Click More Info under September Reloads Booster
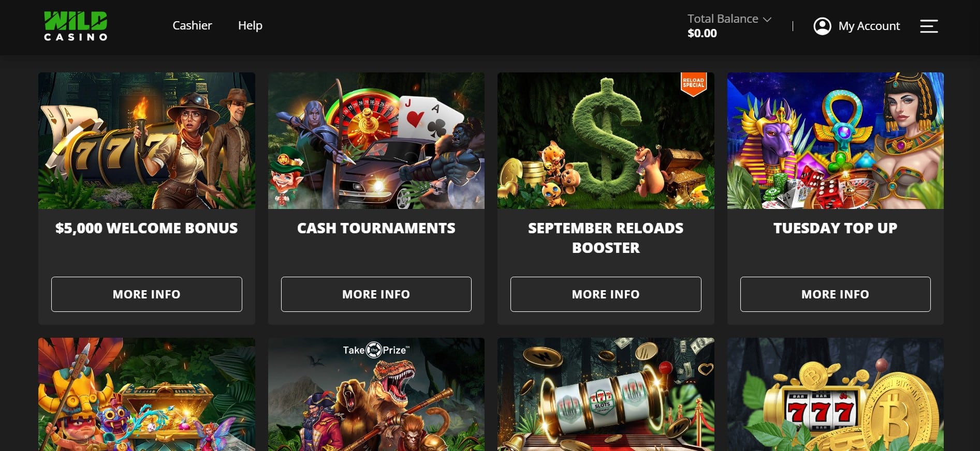980x451 pixels. [x=606, y=294]
